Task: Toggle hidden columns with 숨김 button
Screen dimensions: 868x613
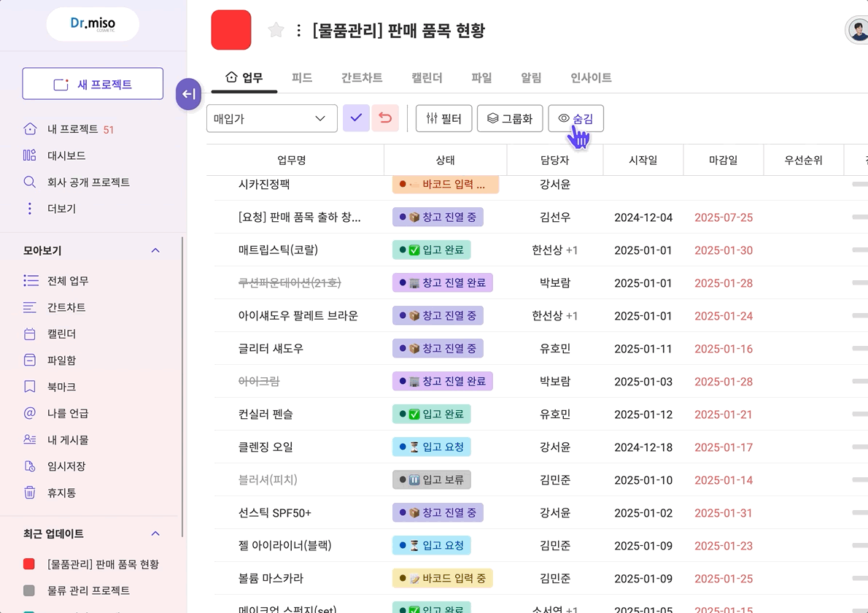Action: (576, 118)
